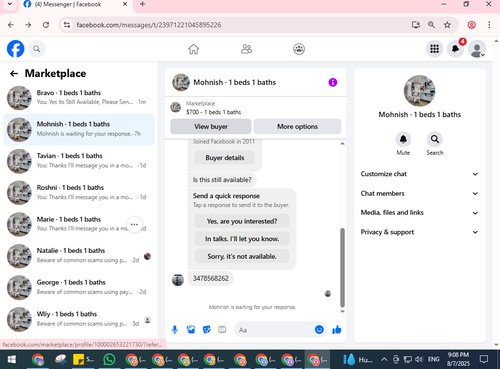Click More options button
The height and width of the screenshot is (369, 500).
tap(297, 126)
